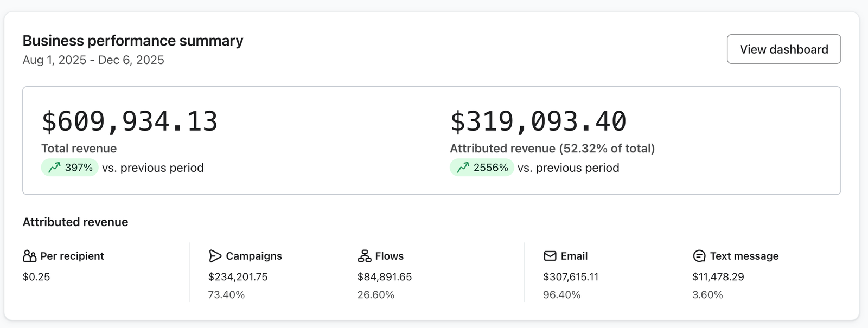Click the Email envelope icon
The width and height of the screenshot is (868, 328).
click(x=550, y=256)
